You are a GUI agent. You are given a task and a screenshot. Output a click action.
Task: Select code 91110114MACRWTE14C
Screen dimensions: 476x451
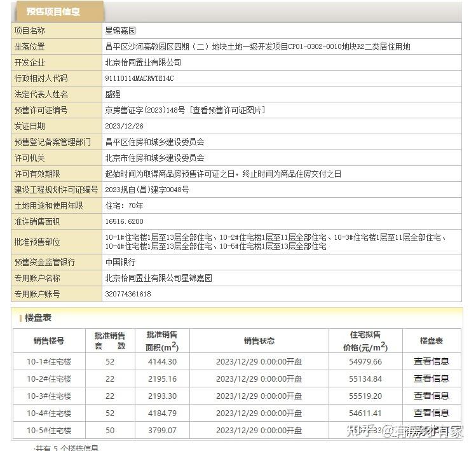click(139, 78)
